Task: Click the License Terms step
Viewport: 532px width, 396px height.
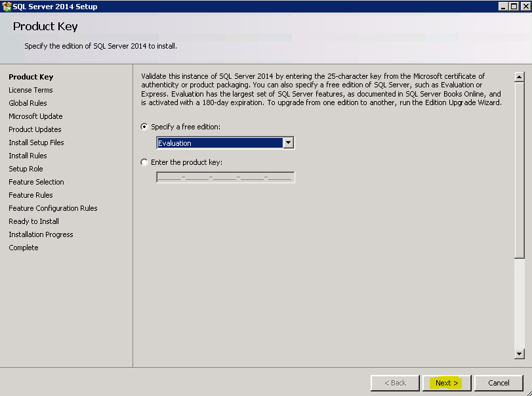Action: tap(31, 90)
